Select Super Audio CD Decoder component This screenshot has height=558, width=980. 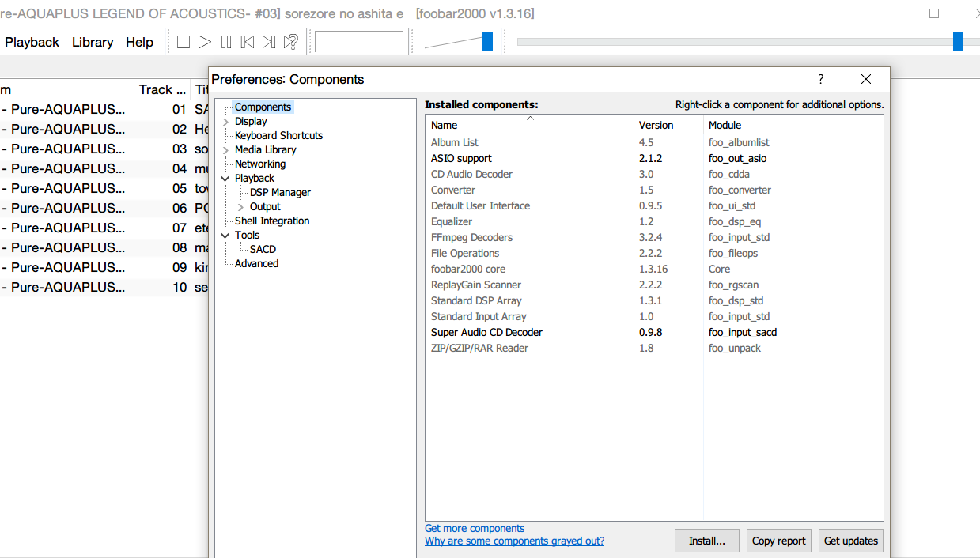pos(486,332)
